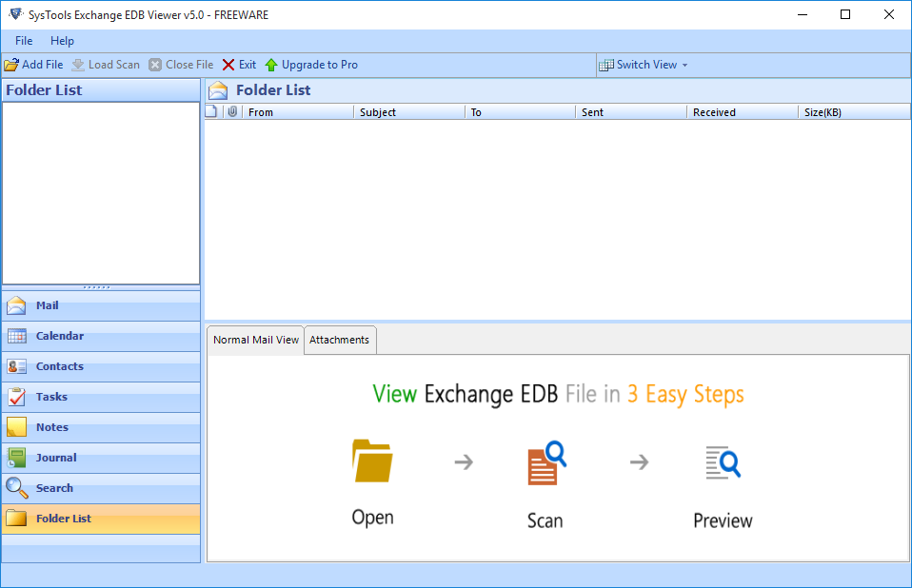
Task: Select the Calendar icon in sidebar
Action: click(x=17, y=336)
